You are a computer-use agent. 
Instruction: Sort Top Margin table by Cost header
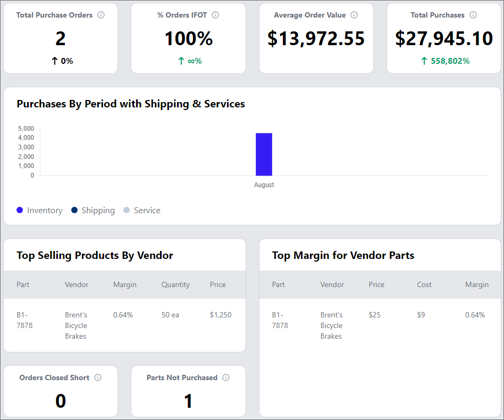424,285
